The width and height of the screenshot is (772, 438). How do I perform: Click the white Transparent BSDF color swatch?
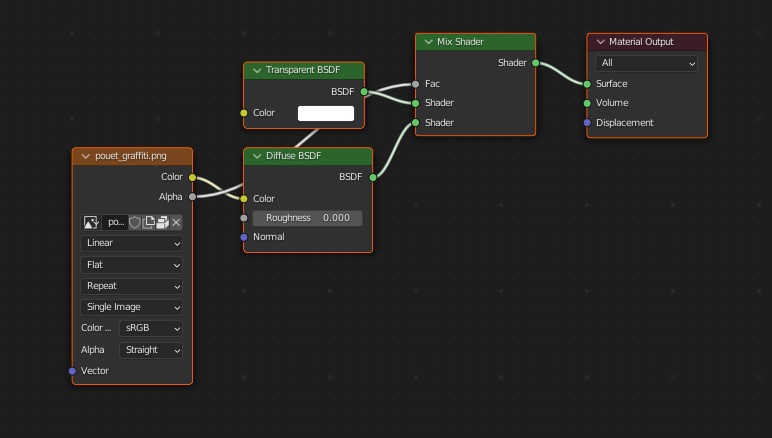[326, 113]
